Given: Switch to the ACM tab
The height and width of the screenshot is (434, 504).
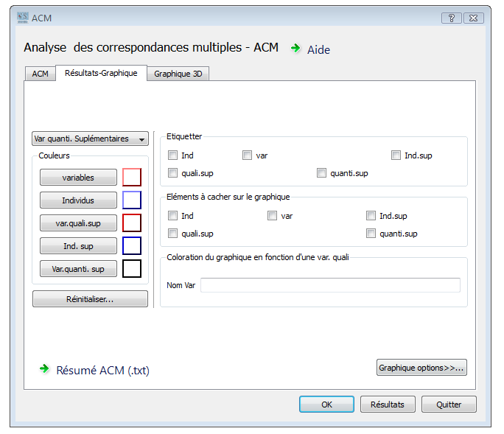Looking at the screenshot, I should tap(41, 74).
